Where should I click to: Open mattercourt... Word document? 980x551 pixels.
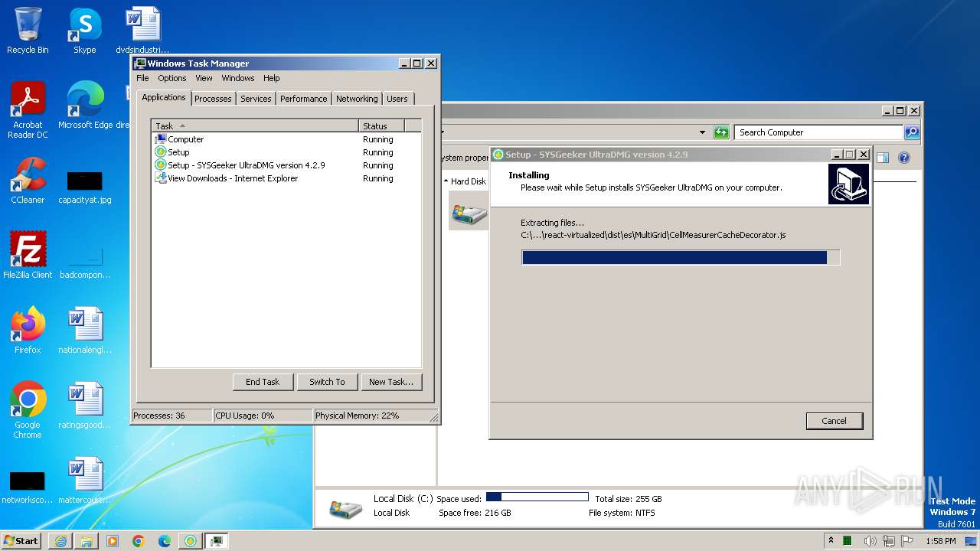[85, 481]
